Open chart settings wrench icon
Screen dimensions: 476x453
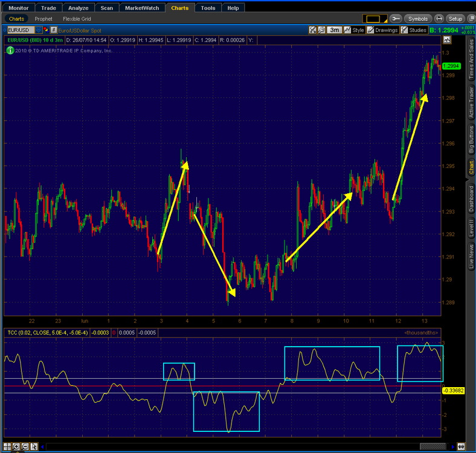(321, 30)
